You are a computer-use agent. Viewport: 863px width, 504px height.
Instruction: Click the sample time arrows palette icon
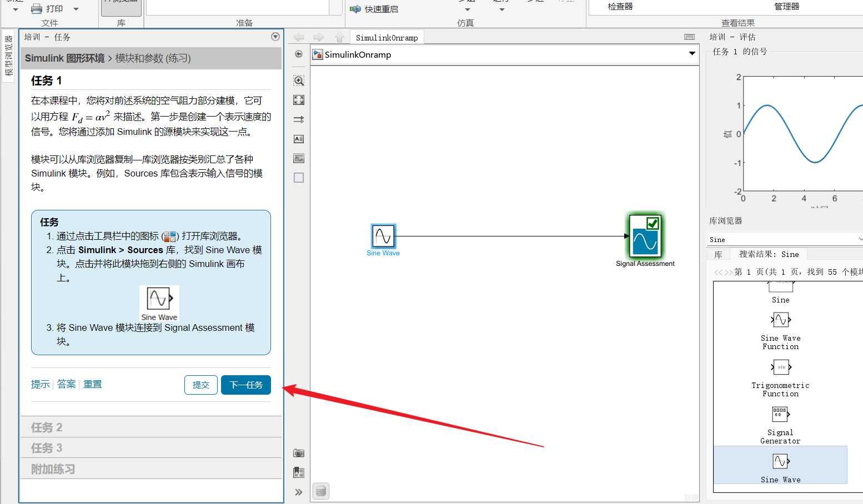[299, 119]
